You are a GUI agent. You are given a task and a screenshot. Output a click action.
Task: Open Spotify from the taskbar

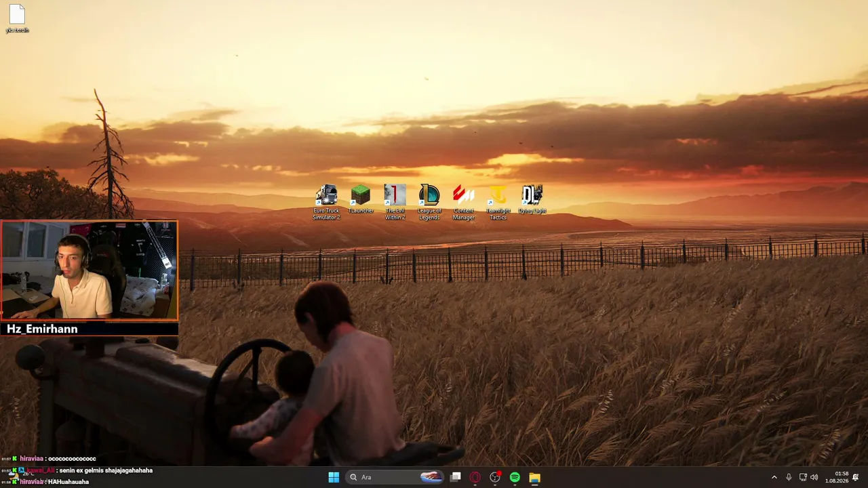click(515, 477)
